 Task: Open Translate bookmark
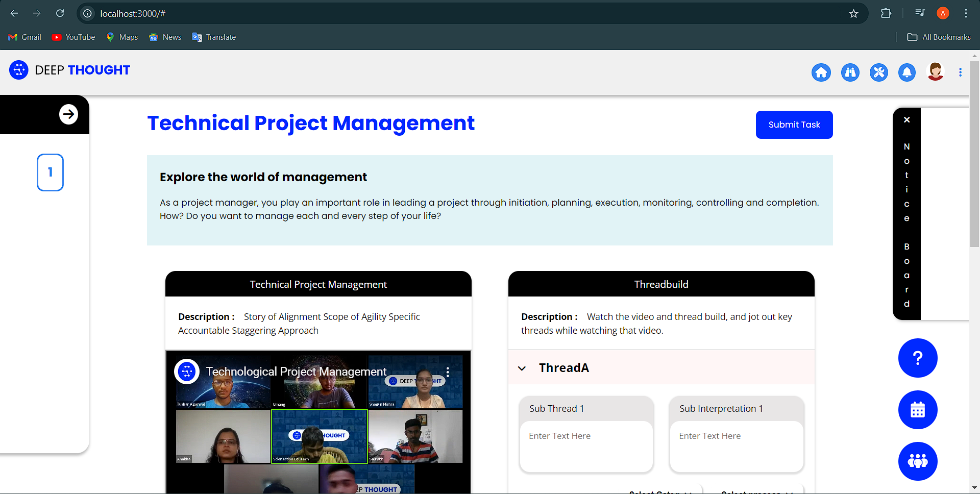tap(214, 37)
